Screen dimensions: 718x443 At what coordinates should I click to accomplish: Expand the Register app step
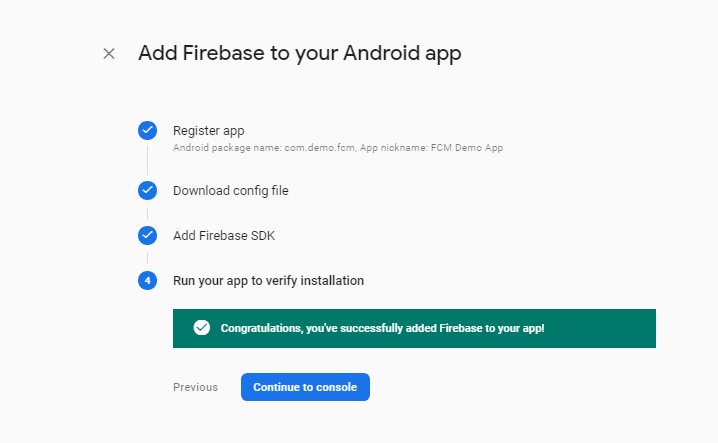point(208,131)
